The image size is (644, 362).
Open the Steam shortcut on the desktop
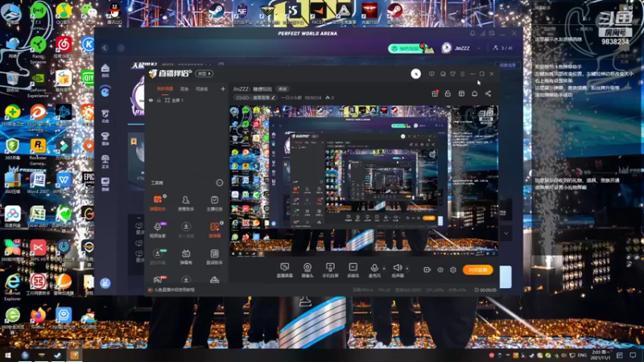216,12
